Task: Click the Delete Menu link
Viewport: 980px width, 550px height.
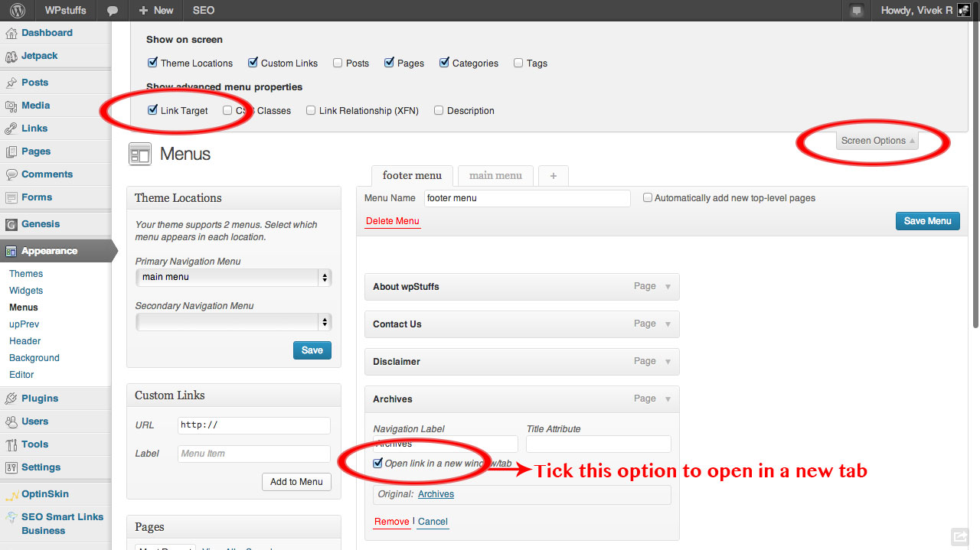Action: click(x=393, y=221)
